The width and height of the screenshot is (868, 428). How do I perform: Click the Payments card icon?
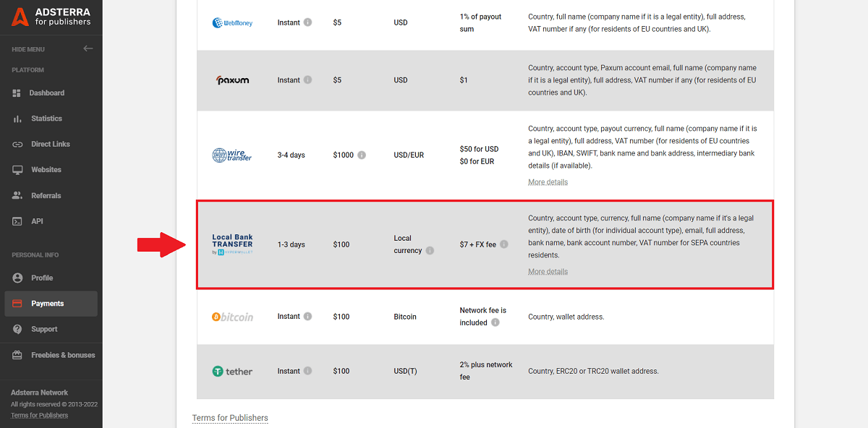(17, 304)
